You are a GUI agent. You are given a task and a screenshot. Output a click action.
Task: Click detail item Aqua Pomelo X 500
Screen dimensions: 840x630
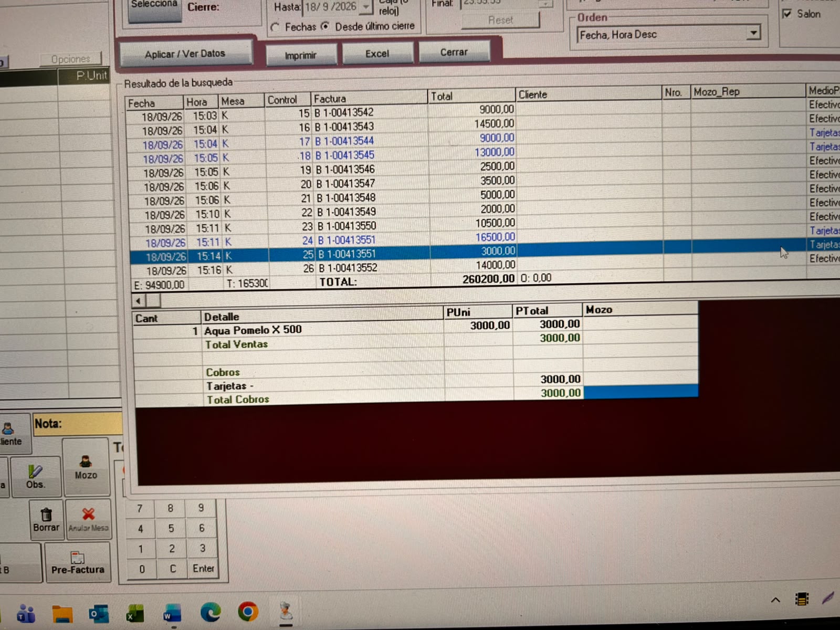pos(253,330)
